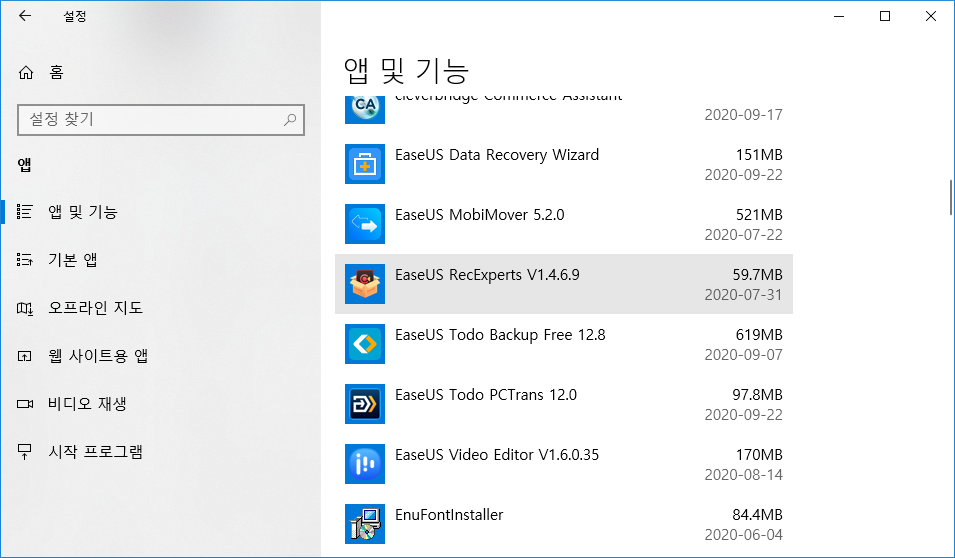Click the 2020-08-14 install date
Screen dimensions: 955x558
(744, 475)
